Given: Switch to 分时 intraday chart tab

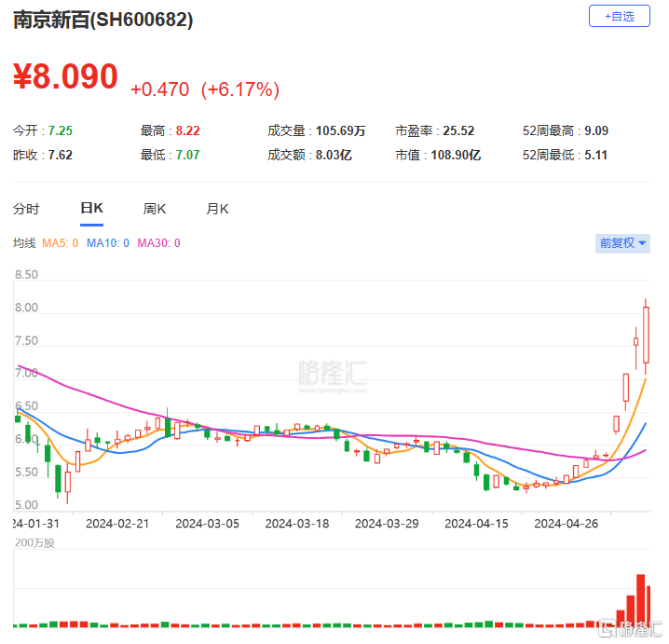Looking at the screenshot, I should [26, 209].
